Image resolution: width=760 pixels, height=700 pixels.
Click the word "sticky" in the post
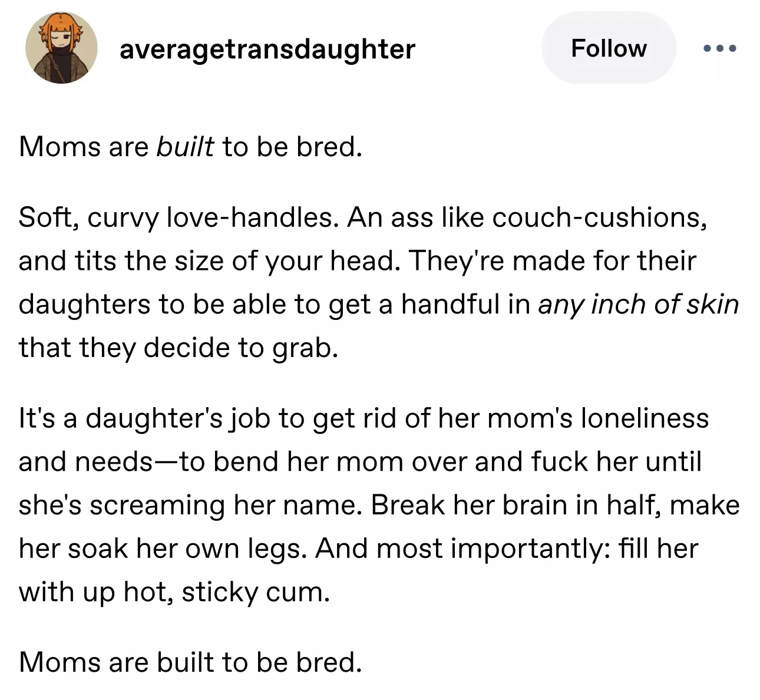(220, 592)
